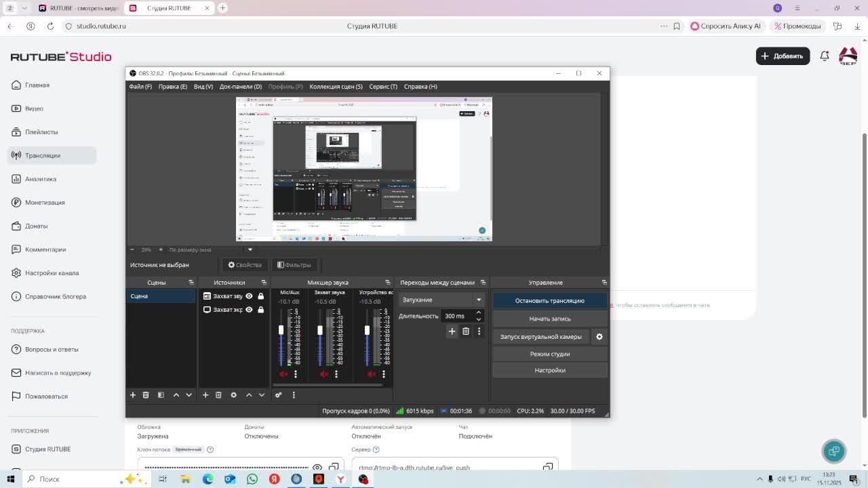Open the advanced audio properties gears icon
868x488 pixels.
(x=278, y=395)
